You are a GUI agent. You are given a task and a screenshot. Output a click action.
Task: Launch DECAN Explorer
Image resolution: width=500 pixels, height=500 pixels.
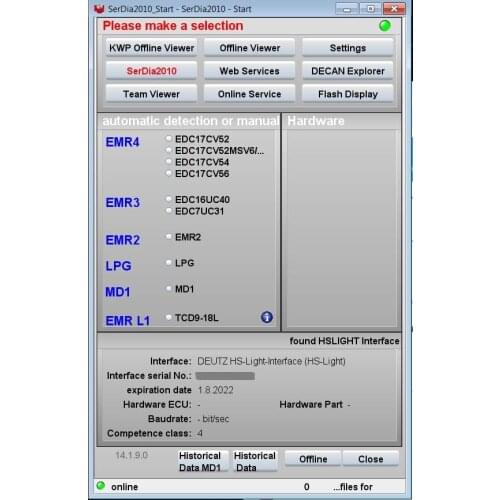348,71
